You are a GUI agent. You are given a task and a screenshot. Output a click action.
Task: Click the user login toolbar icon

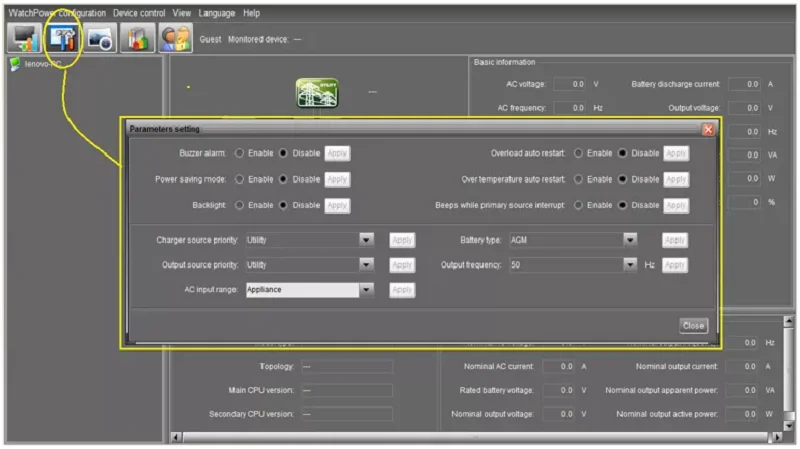[175, 38]
